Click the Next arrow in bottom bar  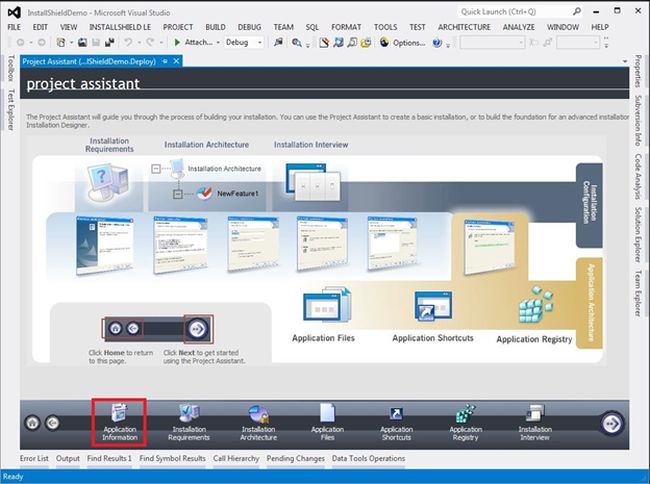click(x=612, y=424)
